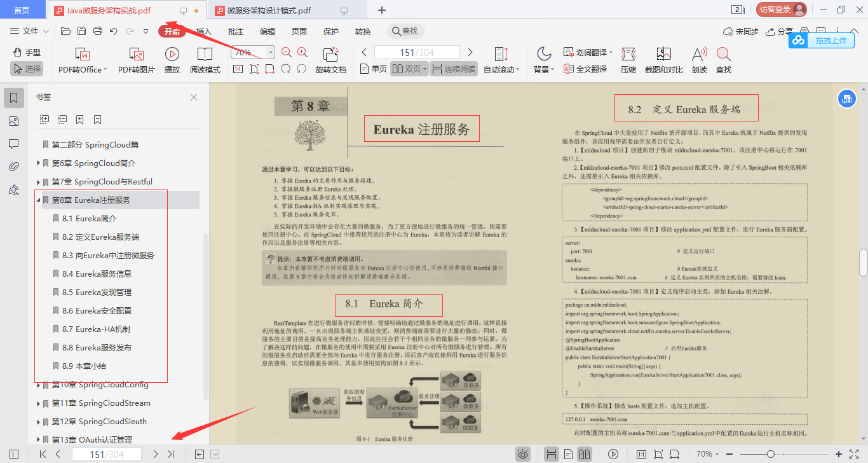This screenshot has width=868, height=463.
Task: Click the print icon in quick toolbar
Action: 98,31
